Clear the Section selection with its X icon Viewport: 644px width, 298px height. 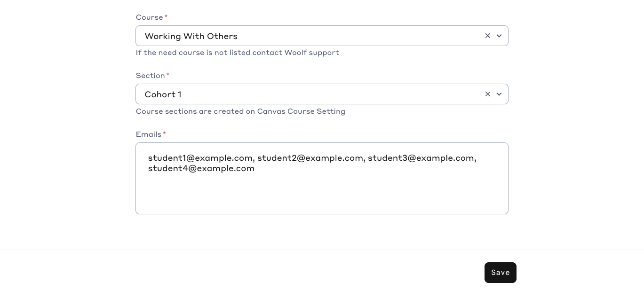(x=488, y=94)
